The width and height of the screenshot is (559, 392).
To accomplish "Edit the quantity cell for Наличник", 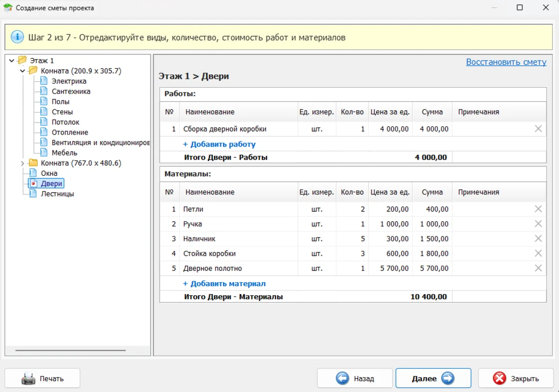I will click(x=352, y=239).
